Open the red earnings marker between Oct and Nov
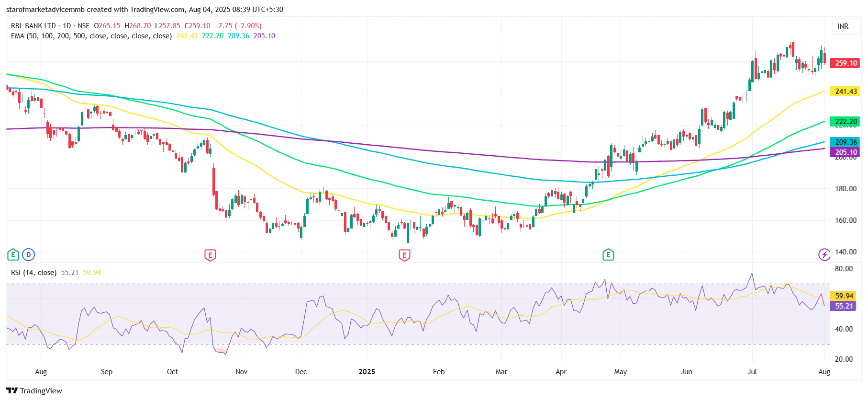 pyautogui.click(x=210, y=255)
